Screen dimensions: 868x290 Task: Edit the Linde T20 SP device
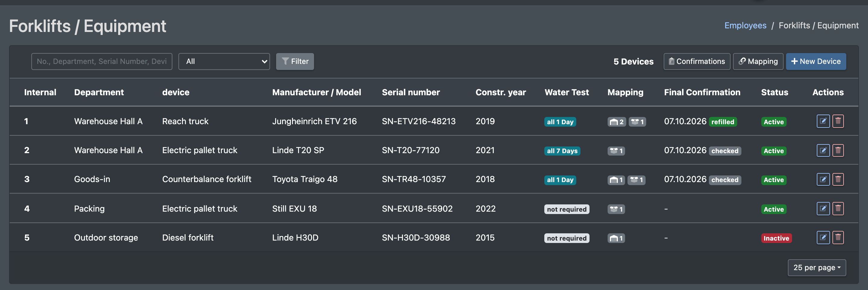823,150
